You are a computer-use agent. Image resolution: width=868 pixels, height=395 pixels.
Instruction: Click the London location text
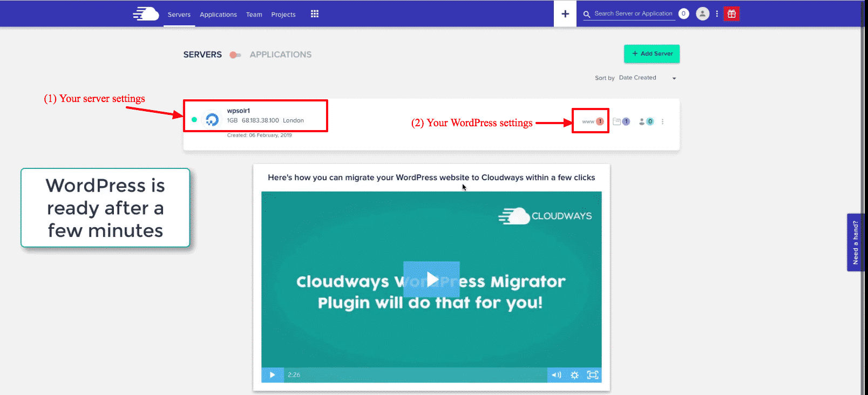coord(293,120)
